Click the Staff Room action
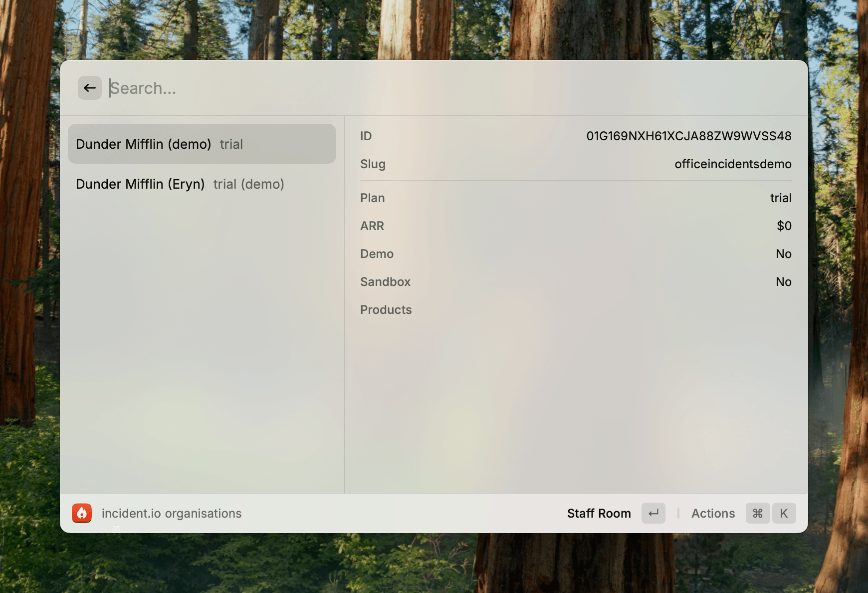868x593 pixels. click(x=599, y=513)
